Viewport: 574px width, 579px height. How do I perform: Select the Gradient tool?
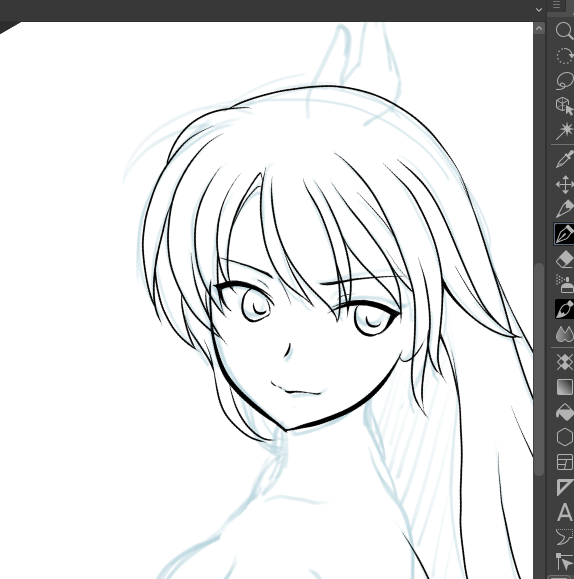[565, 387]
